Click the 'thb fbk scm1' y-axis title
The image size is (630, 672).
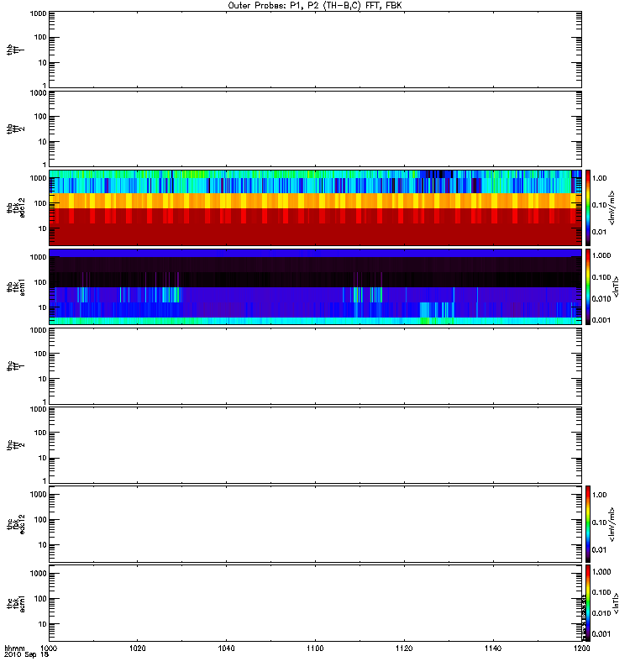pos(16,286)
